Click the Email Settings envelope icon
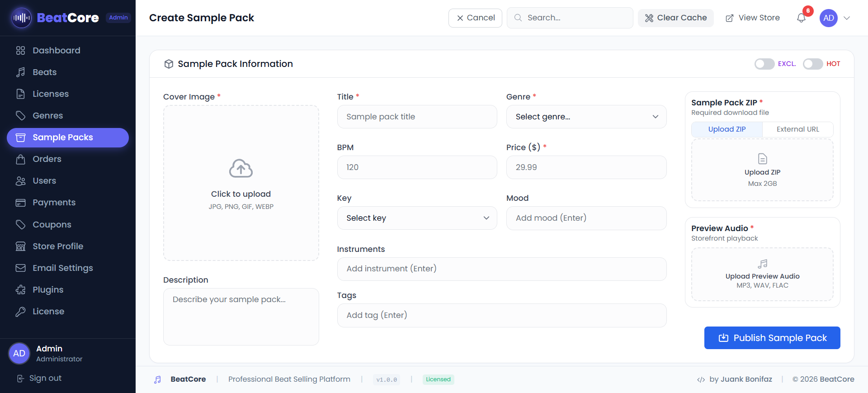The width and height of the screenshot is (868, 393). pos(20,268)
